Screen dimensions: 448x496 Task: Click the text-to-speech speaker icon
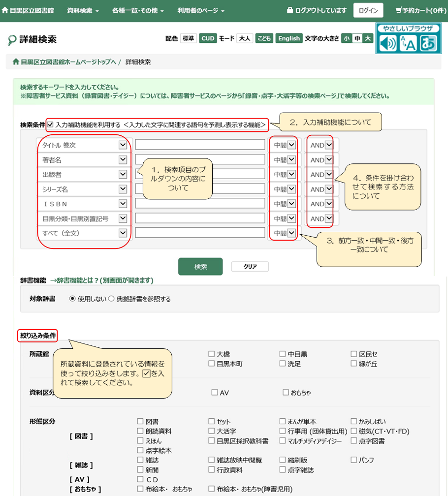(x=387, y=43)
